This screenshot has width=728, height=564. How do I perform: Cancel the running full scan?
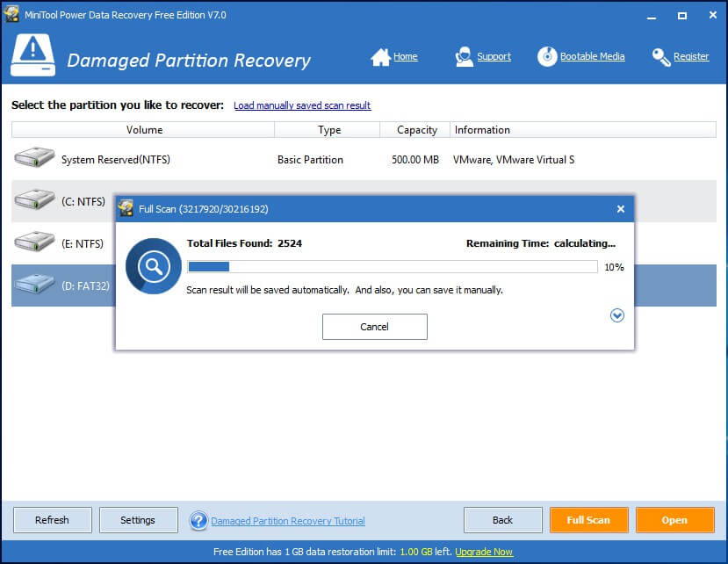pyautogui.click(x=375, y=327)
